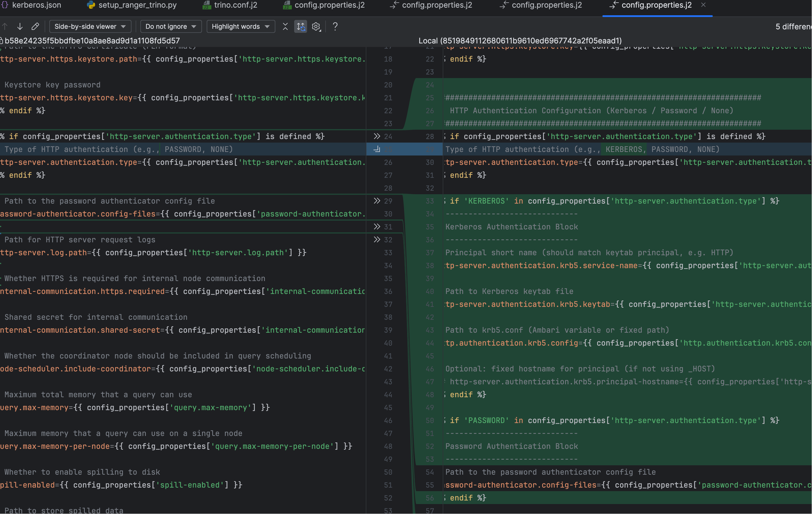Screen dimensions: 812x514
Task: Click the Local revision header label
Action: (520, 40)
